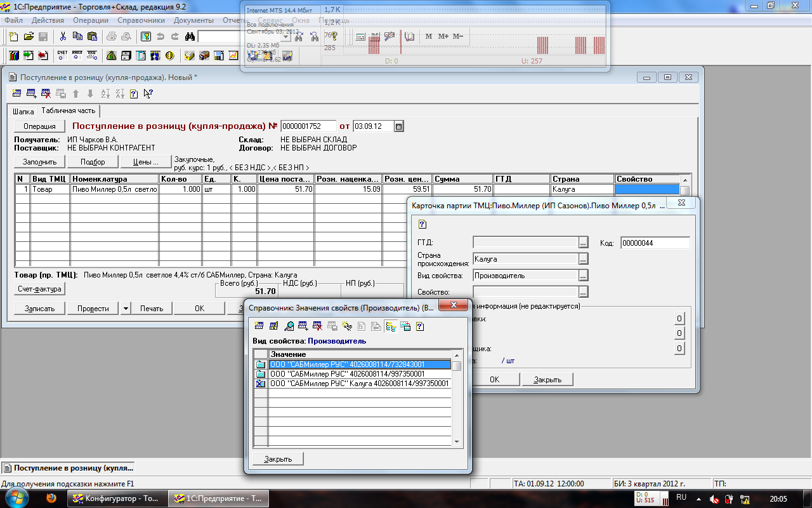Switch to the Шапка tab
This screenshot has height=508, width=812.
(23, 111)
